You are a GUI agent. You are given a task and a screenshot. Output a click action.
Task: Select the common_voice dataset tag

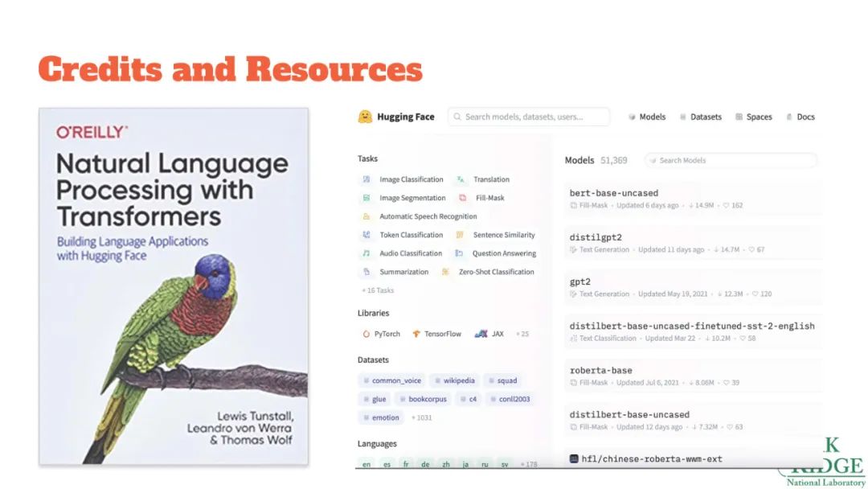392,380
